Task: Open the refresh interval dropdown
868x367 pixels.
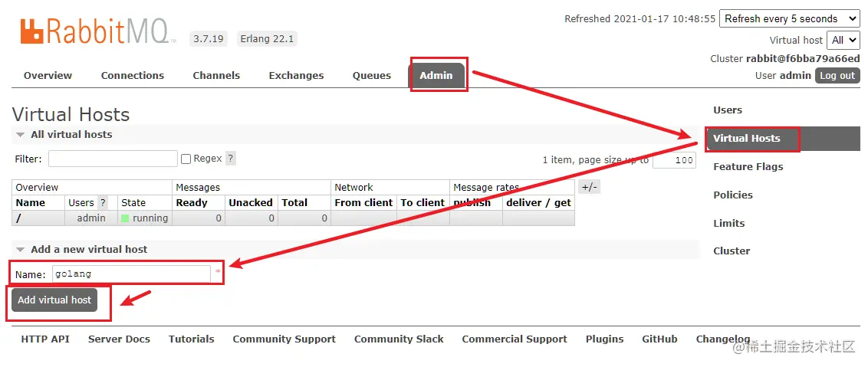Action: pyautogui.click(x=789, y=19)
